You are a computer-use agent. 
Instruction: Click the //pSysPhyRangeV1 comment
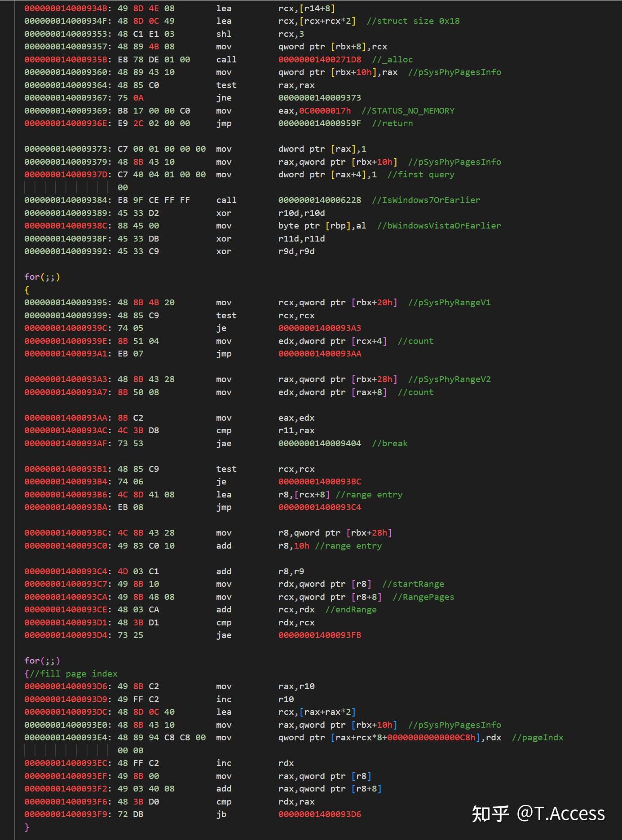(x=449, y=303)
